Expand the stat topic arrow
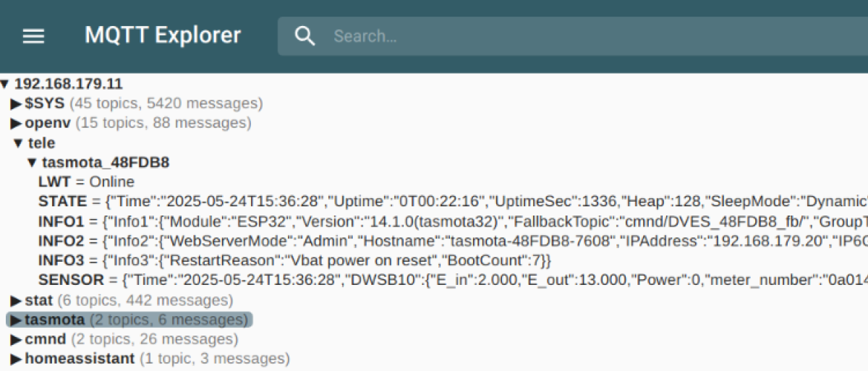 point(16,300)
